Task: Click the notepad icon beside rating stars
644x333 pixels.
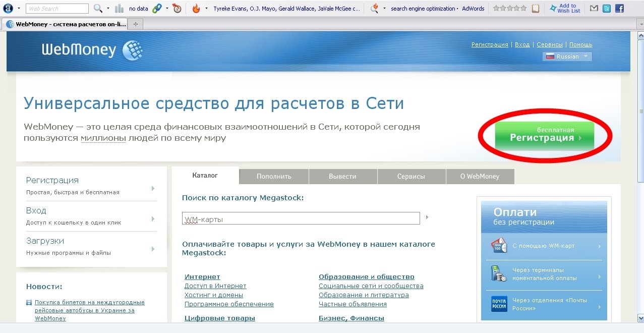Action: click(535, 9)
